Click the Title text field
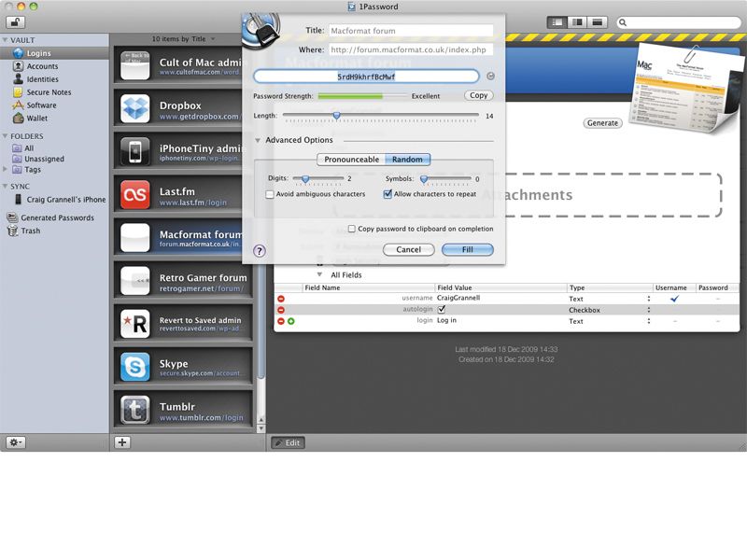Image resolution: width=747 pixels, height=560 pixels. pyautogui.click(x=411, y=31)
